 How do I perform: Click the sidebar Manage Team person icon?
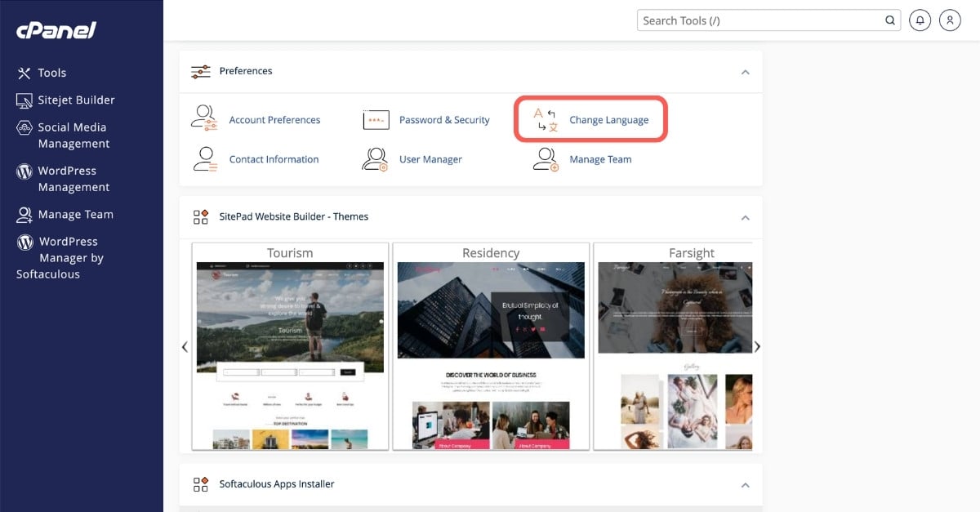coord(24,215)
